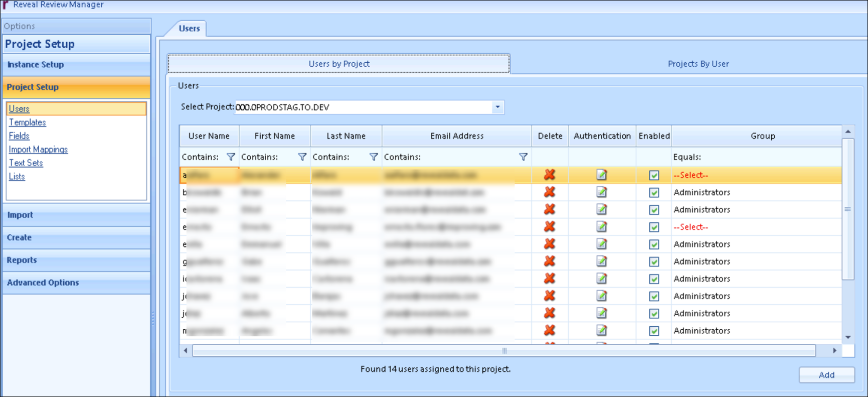Viewport: 868px width, 397px height.
Task: Click the Reveal Review Manager app icon
Action: [6, 5]
